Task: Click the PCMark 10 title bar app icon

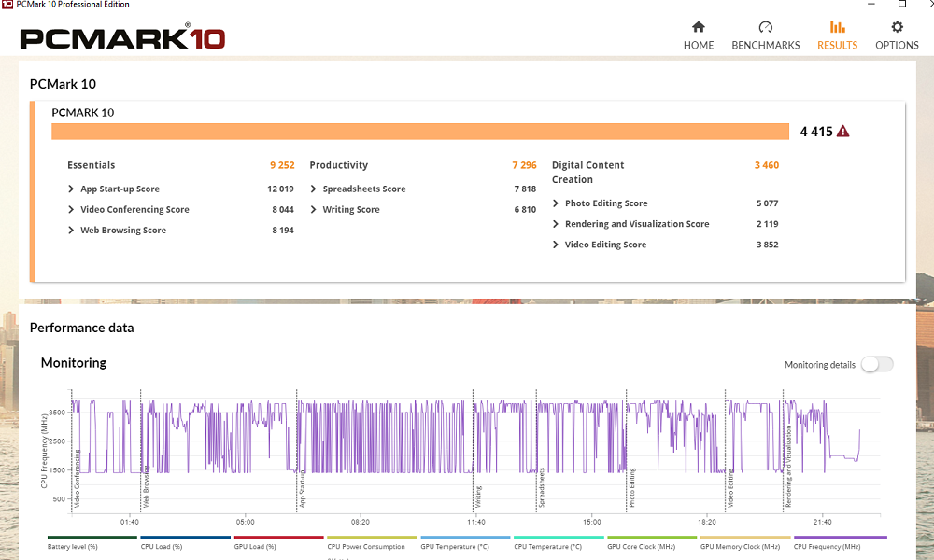Action: pos(7,4)
